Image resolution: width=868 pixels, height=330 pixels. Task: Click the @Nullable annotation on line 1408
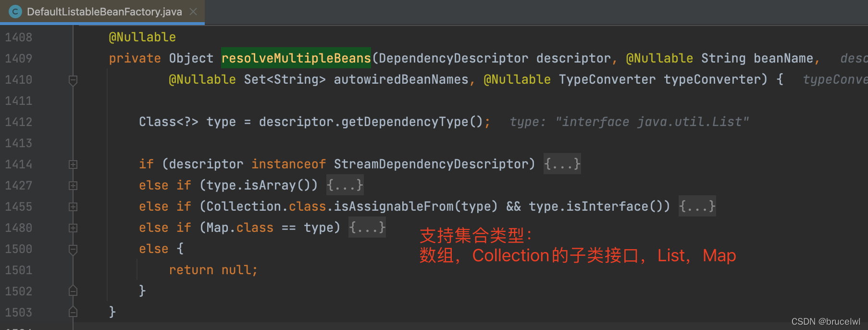(142, 37)
